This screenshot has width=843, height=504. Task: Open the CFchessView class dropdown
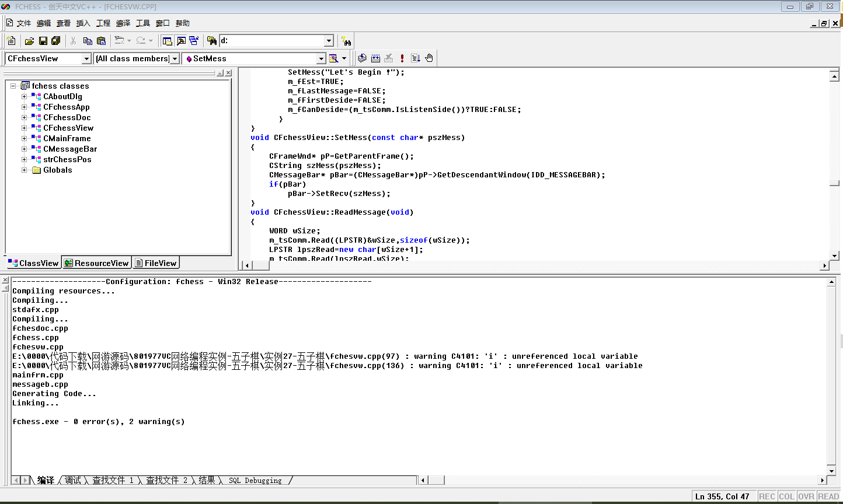(86, 58)
